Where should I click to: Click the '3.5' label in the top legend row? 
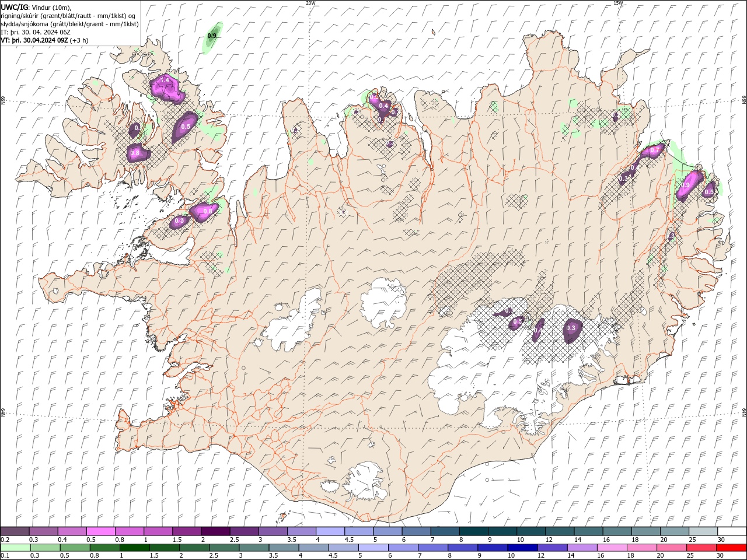[292, 540]
